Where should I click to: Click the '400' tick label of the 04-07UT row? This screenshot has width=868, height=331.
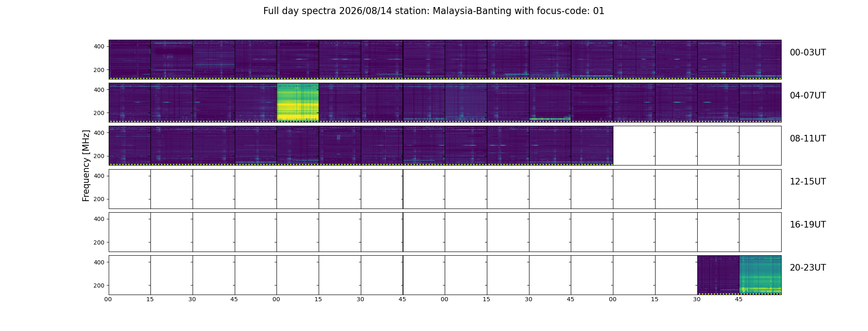tap(99, 90)
